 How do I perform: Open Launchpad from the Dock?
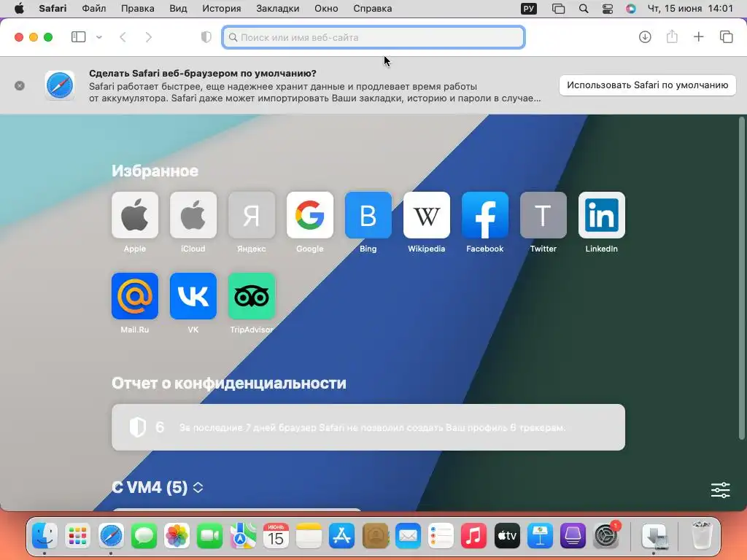tap(77, 536)
